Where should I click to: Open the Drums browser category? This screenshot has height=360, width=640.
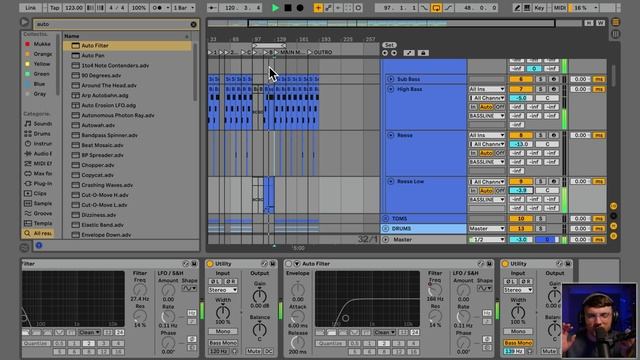click(38, 133)
